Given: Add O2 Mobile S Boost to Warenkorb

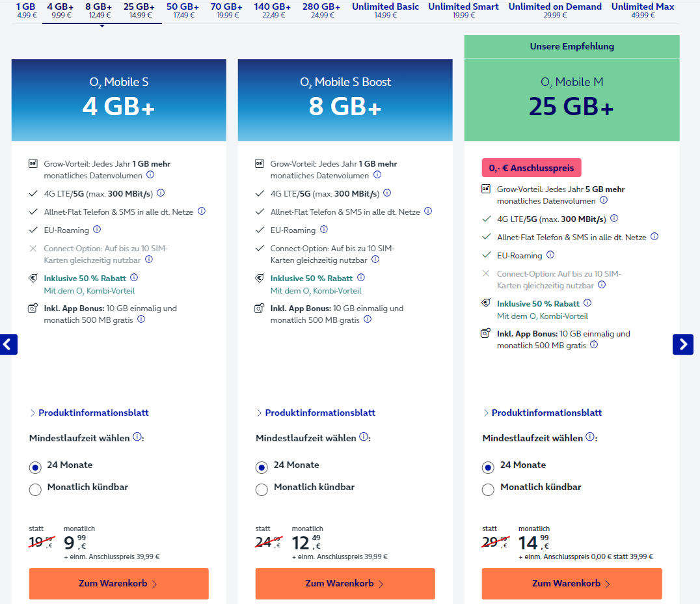Looking at the screenshot, I should coord(345,583).
